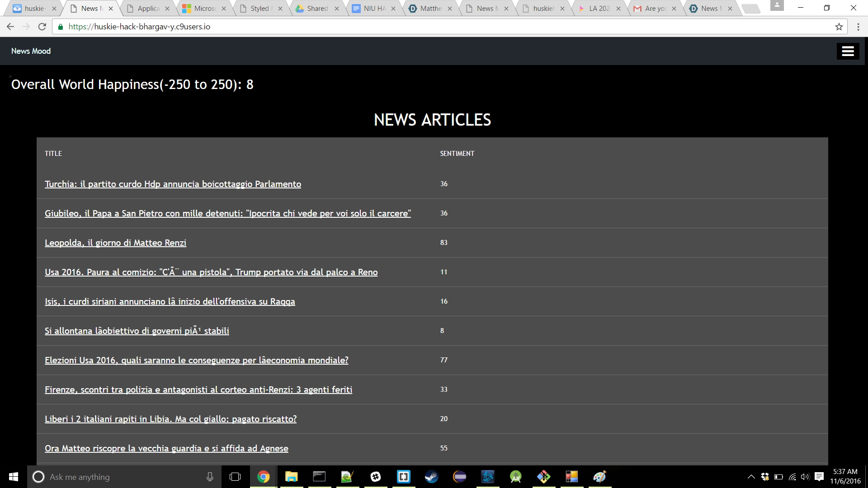
Task: Click the browser address bar URL
Action: point(139,27)
